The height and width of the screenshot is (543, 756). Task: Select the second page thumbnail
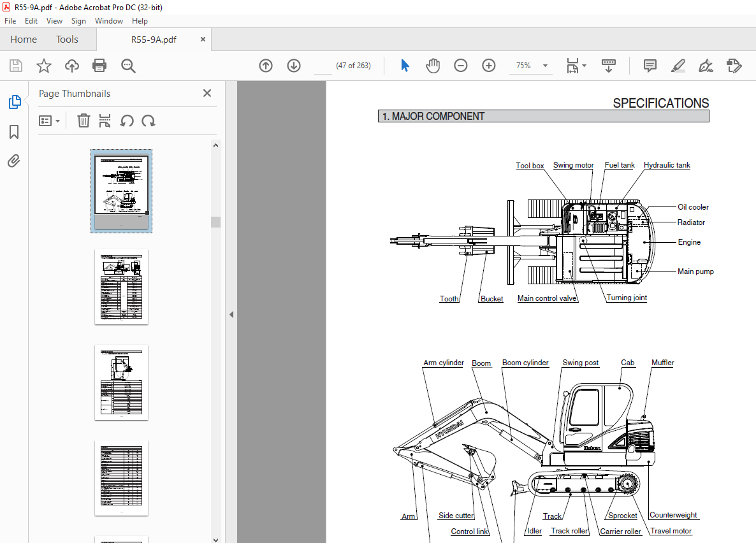[121, 287]
